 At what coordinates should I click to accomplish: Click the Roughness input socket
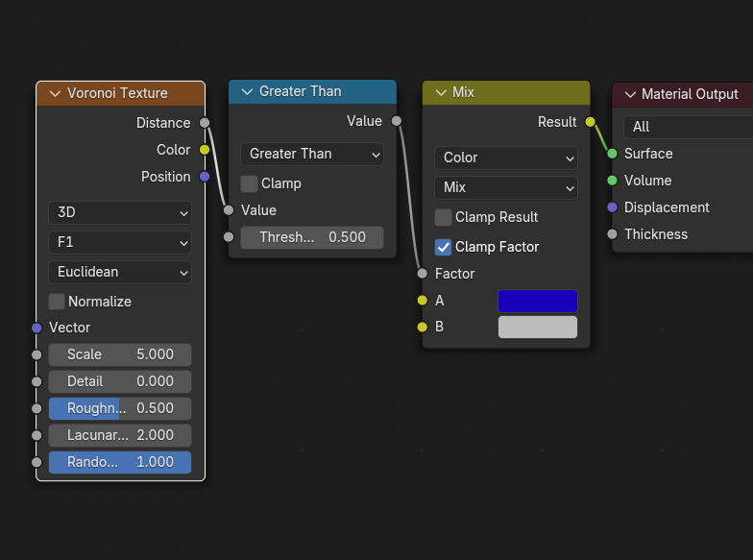pyautogui.click(x=36, y=409)
